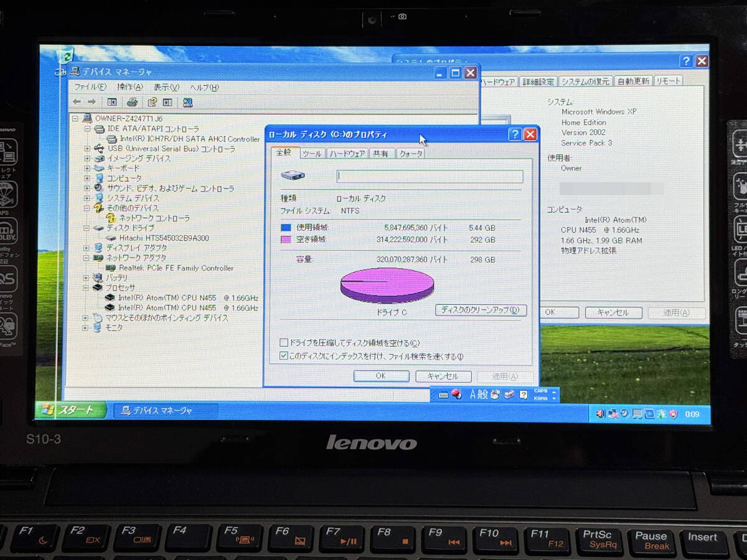Click the 般 conversion mode icon

click(x=484, y=394)
